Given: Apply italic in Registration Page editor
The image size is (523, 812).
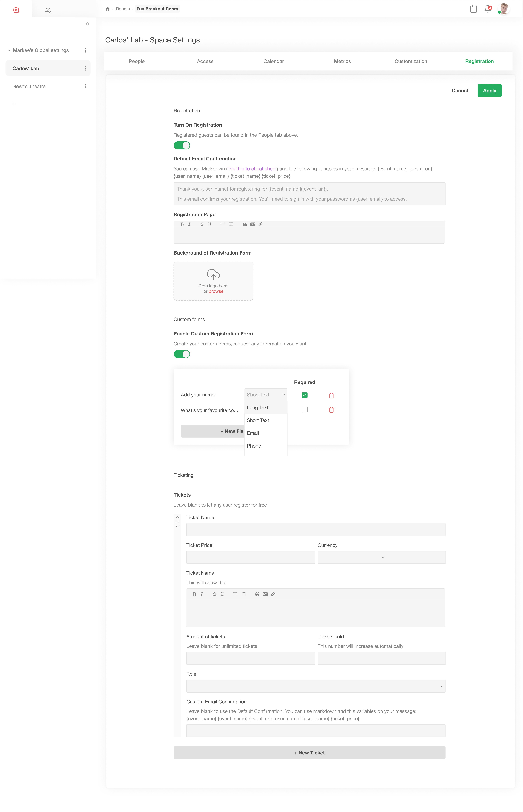Looking at the screenshot, I should pos(189,224).
